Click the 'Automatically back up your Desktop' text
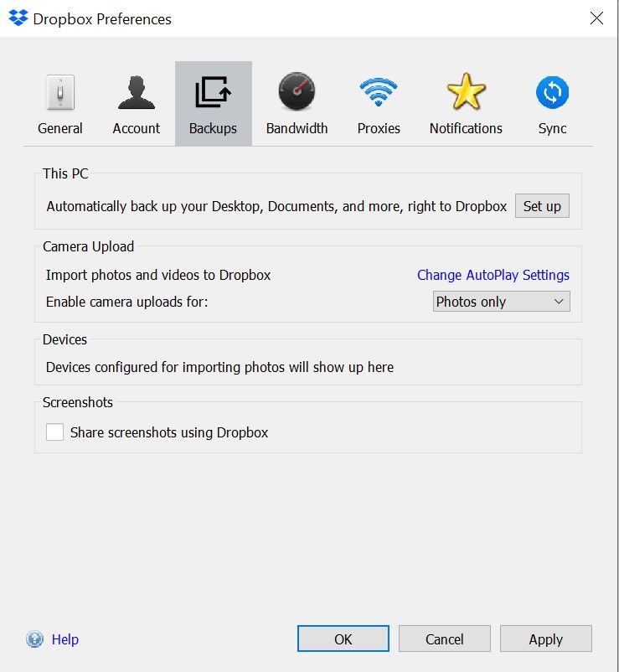The width and height of the screenshot is (619, 672). [276, 207]
